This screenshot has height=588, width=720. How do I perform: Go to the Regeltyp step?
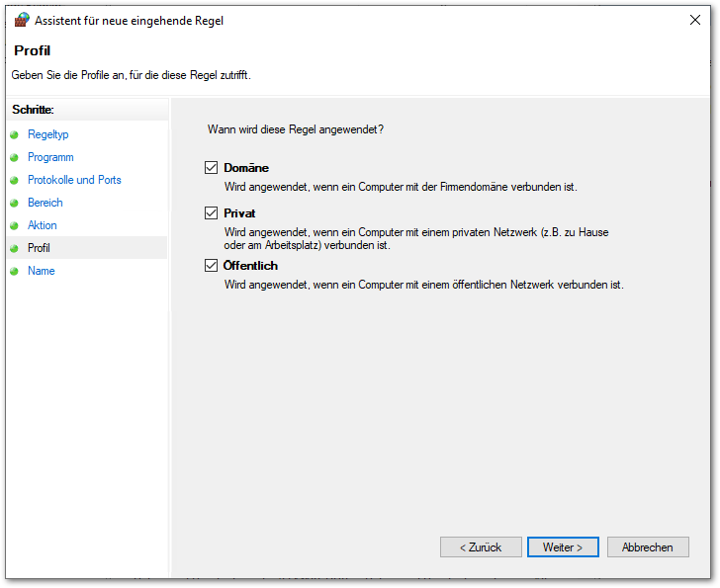47,134
